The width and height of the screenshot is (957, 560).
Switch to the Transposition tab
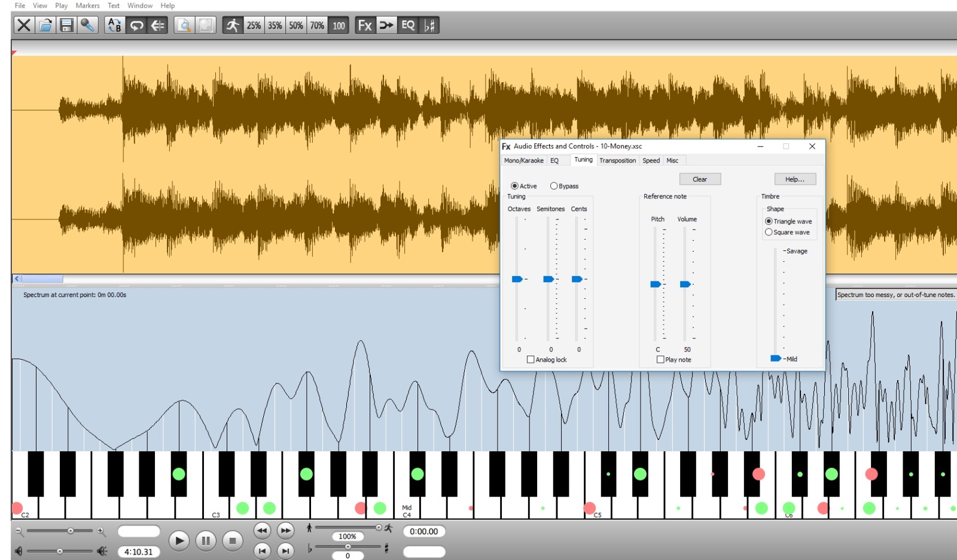(x=618, y=160)
